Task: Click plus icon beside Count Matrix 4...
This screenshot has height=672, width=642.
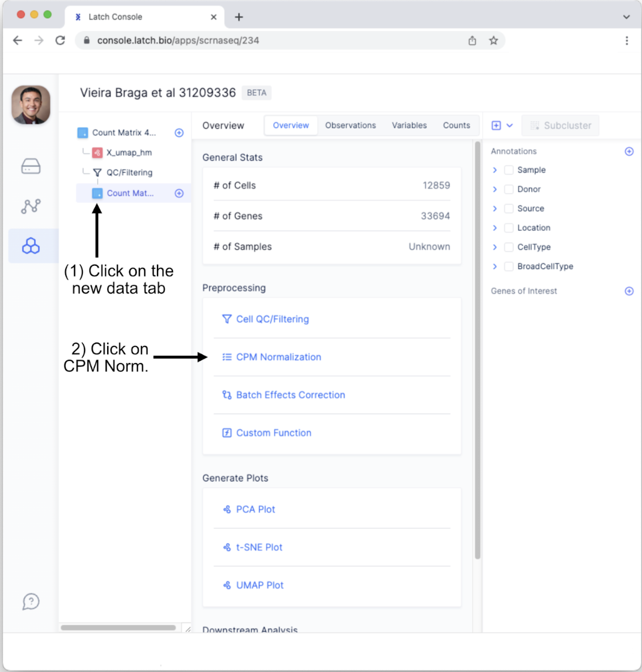Action: 179,133
